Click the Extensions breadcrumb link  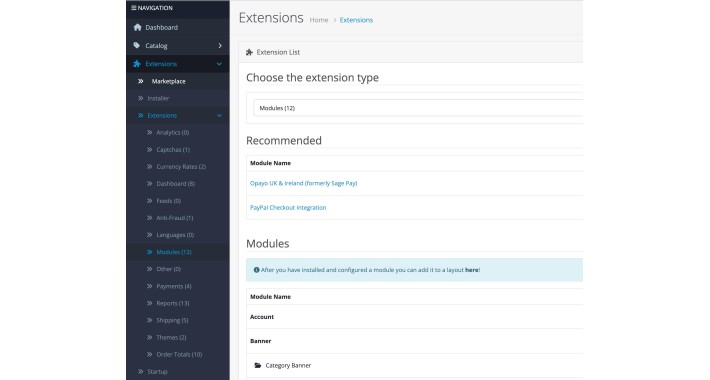(x=356, y=20)
